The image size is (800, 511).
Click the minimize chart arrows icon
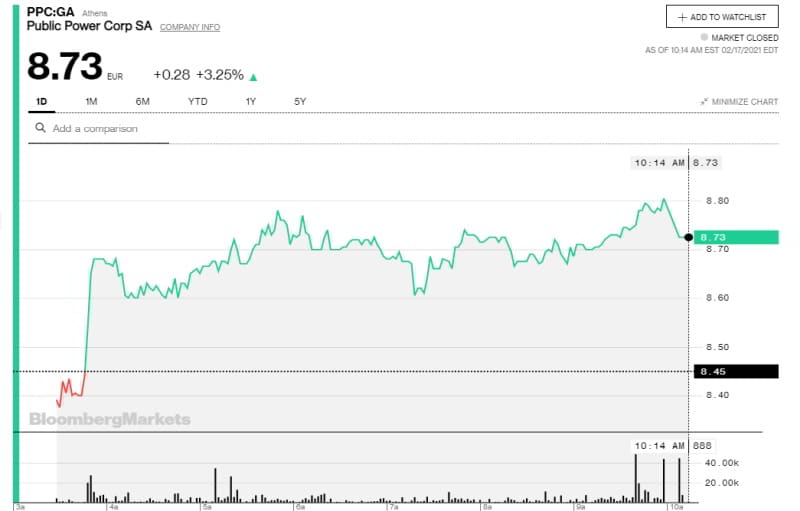(705, 101)
